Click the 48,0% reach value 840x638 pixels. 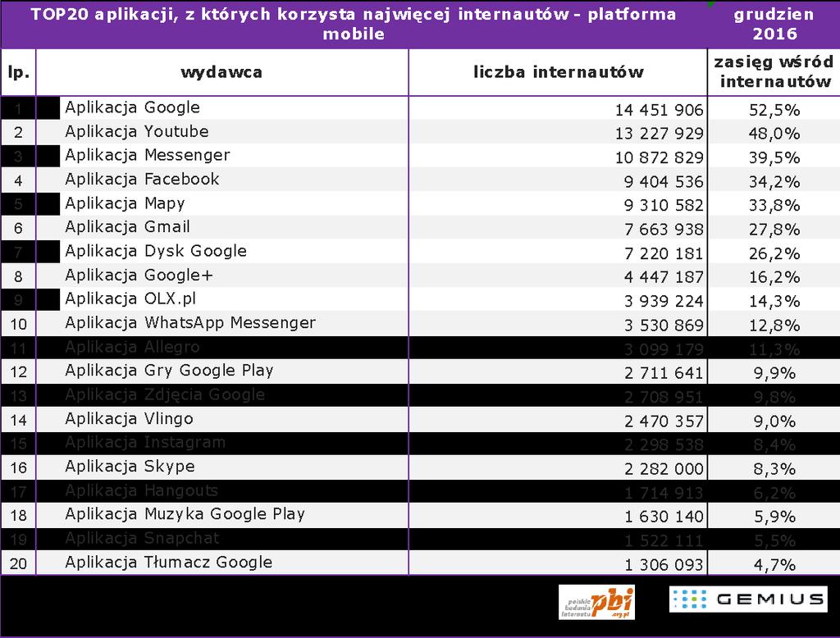point(774,134)
